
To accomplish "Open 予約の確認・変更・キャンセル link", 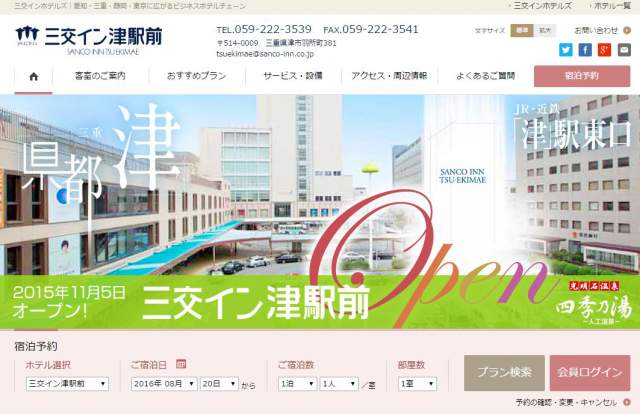I will point(566,403).
